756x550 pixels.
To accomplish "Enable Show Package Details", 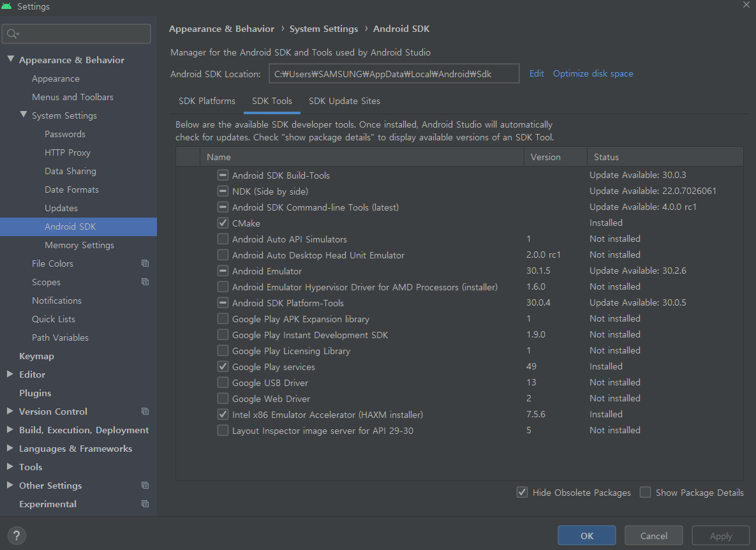I will (645, 492).
